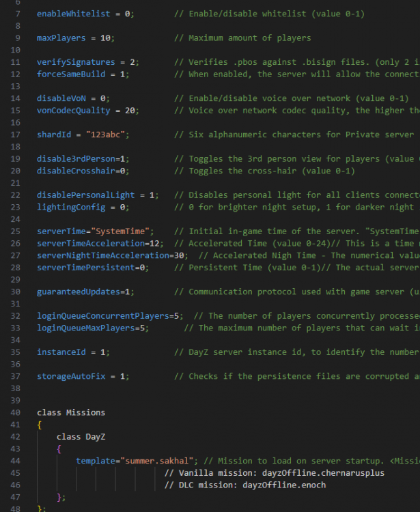420x512 pixels.
Task: Click the vonCodecQuality setting
Action: tap(74, 111)
